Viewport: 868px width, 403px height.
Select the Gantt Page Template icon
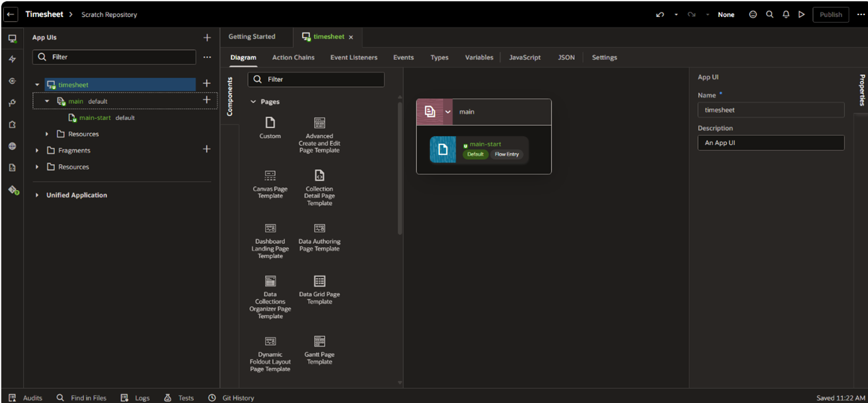[x=319, y=341]
